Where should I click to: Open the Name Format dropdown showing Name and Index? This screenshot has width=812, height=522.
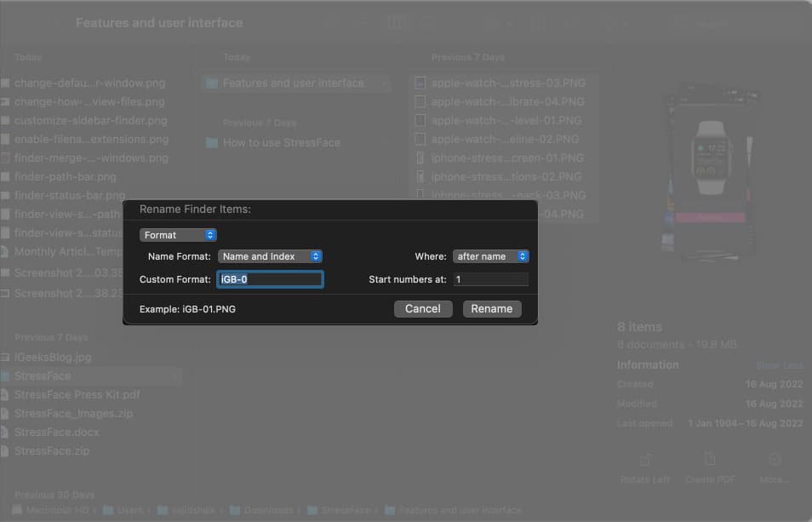[x=270, y=256]
